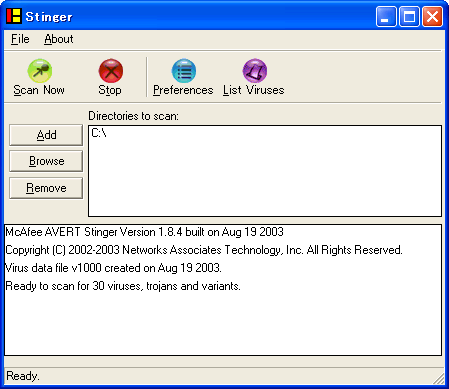Minimize the Stinger window

(x=386, y=16)
